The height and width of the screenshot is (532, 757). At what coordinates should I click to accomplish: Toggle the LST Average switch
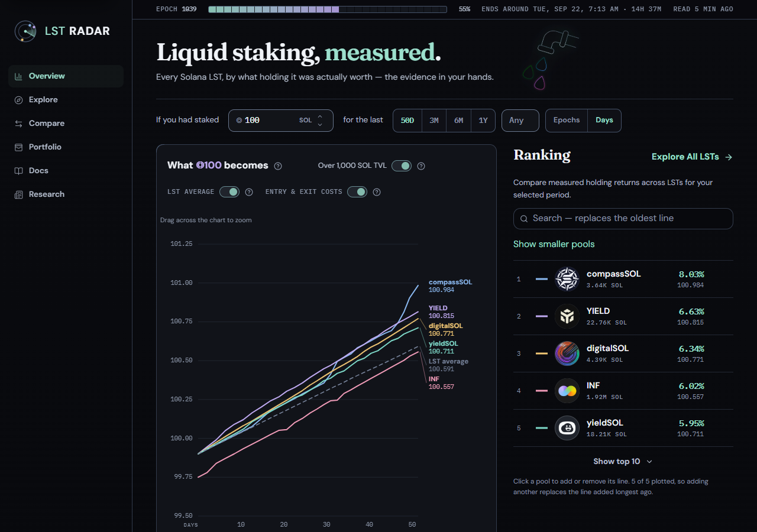click(x=229, y=192)
